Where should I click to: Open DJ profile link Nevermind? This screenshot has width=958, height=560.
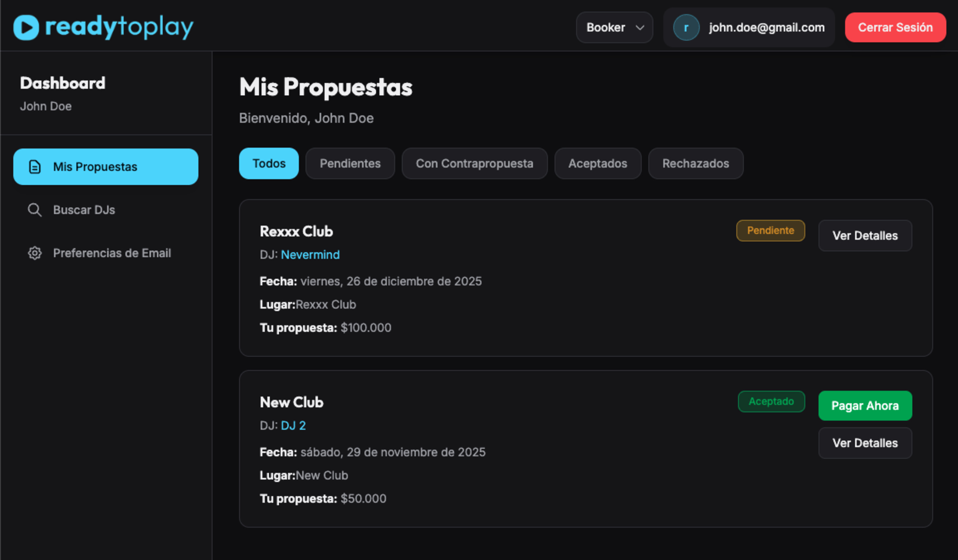[x=310, y=255]
